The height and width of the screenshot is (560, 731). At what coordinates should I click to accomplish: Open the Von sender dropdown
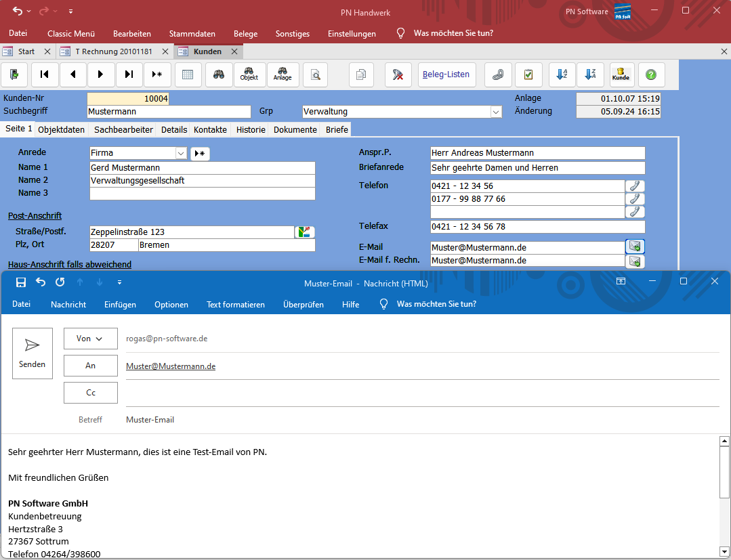click(x=90, y=339)
